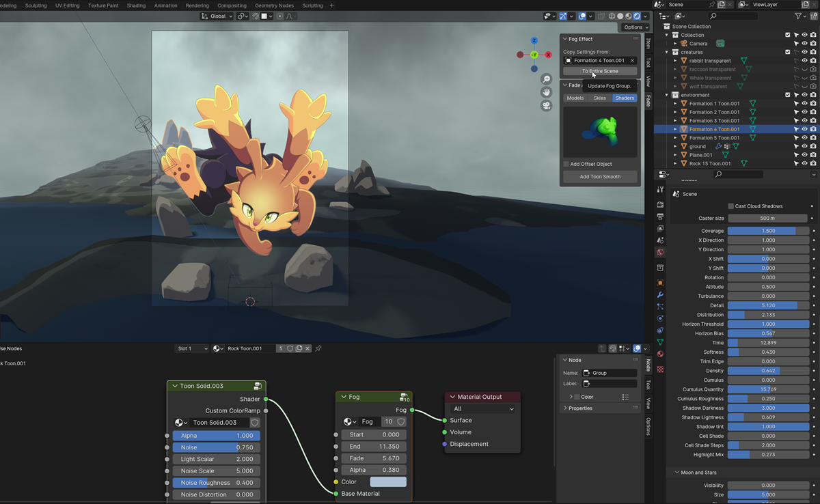
Task: Hide rabbit transparent with its eye icon
Action: [805, 61]
